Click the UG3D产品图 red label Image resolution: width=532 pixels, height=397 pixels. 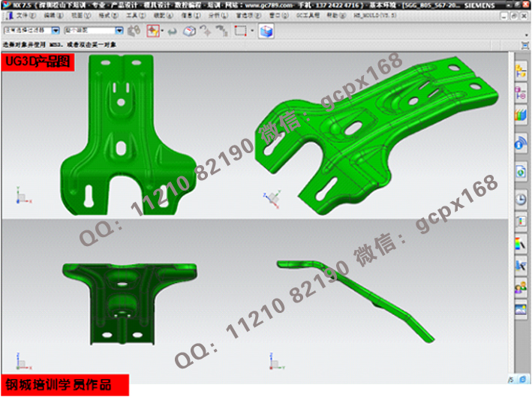(x=38, y=63)
